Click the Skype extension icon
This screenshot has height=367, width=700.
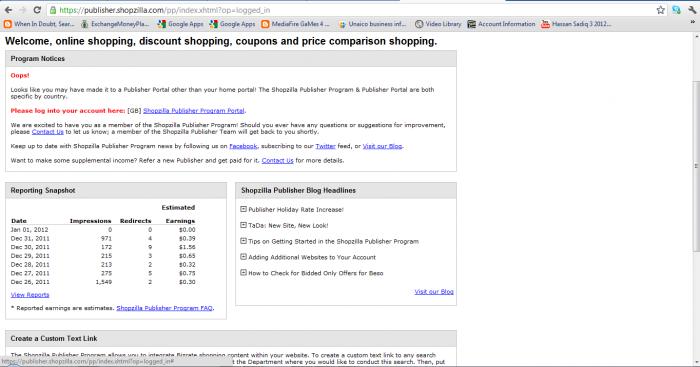(677, 10)
